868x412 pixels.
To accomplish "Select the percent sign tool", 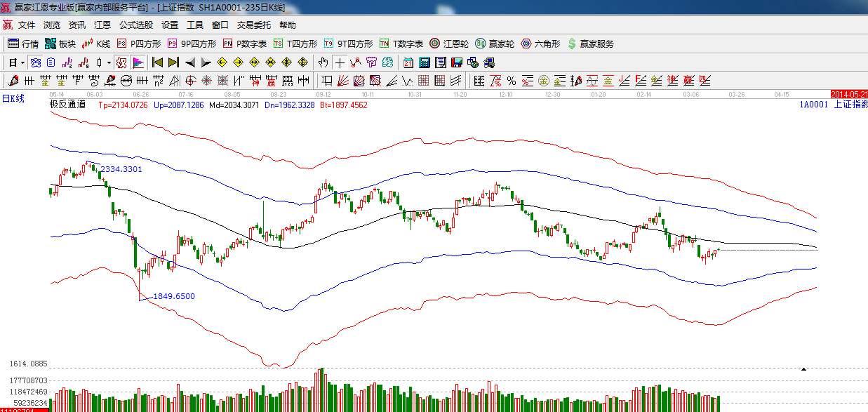I will tap(512, 81).
